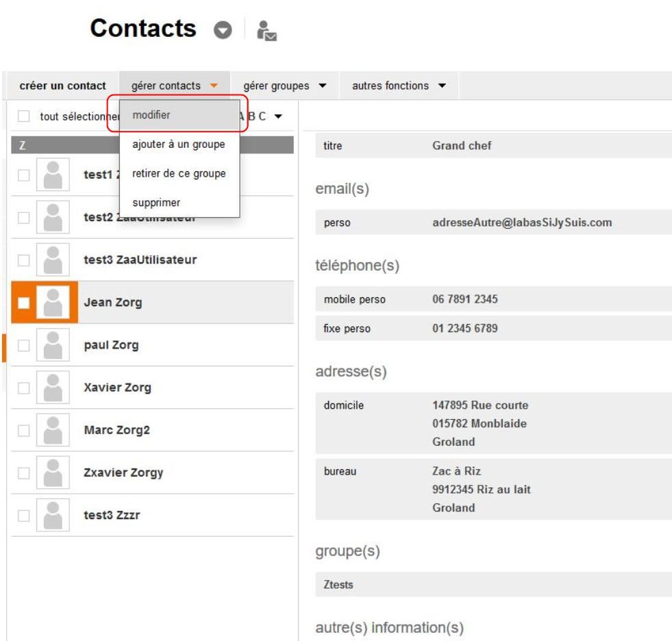Tick the checkbox next to test3 ZaaUtilisateur
The image size is (672, 641).
tap(23, 260)
